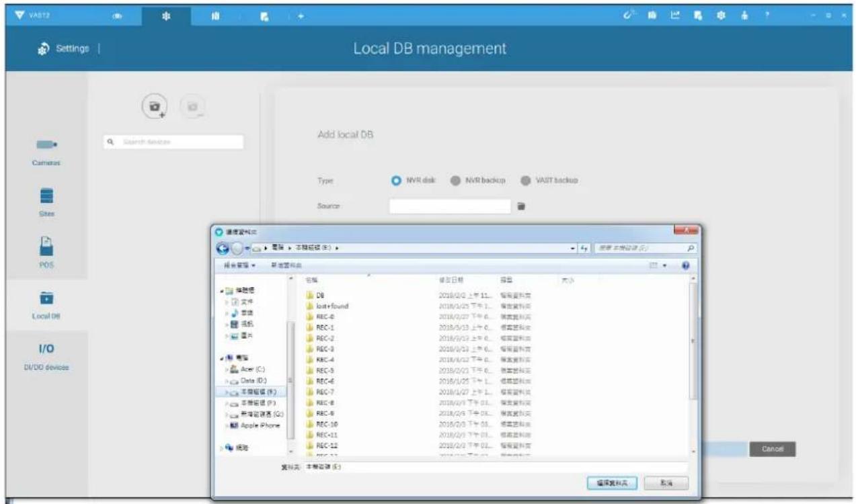
Task: Select the VAST backup radio button
Action: click(525, 180)
